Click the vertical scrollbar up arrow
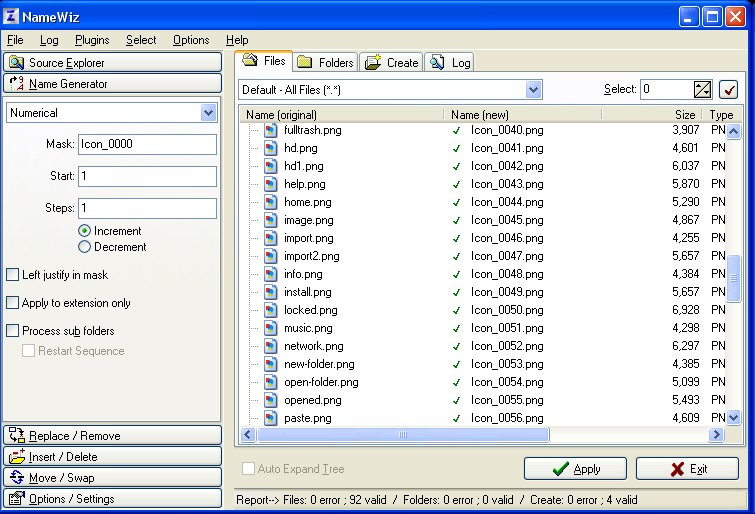The width and height of the screenshot is (755, 514). click(x=733, y=131)
